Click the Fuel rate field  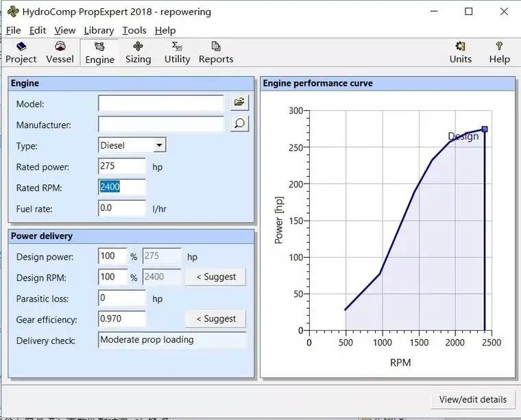coord(122,208)
